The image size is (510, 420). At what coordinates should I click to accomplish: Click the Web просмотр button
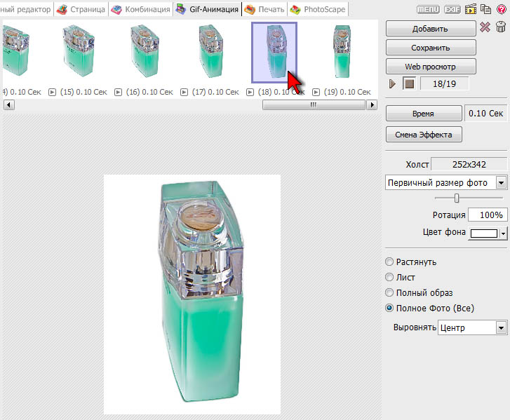[431, 67]
